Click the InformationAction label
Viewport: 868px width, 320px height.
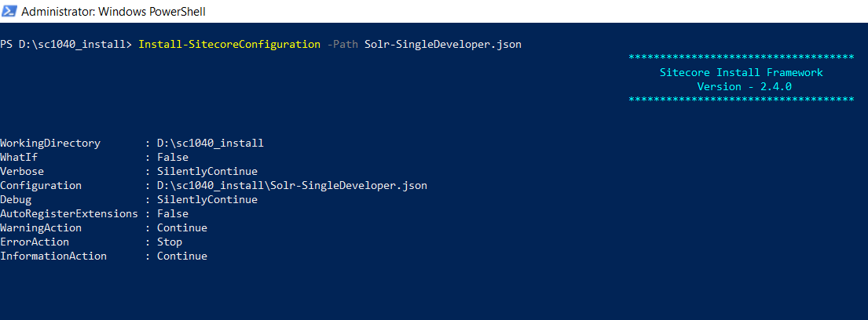[53, 256]
